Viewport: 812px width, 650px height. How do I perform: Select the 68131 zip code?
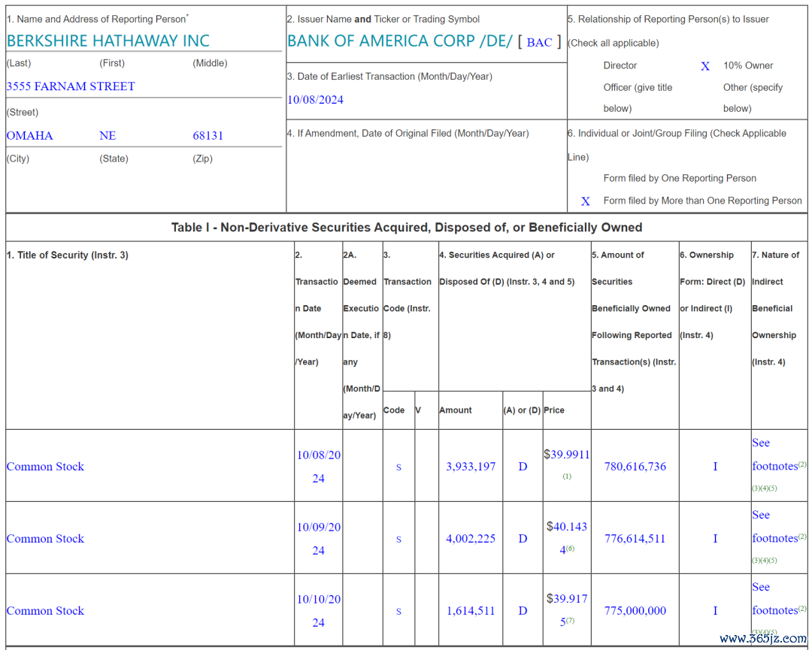208,135
